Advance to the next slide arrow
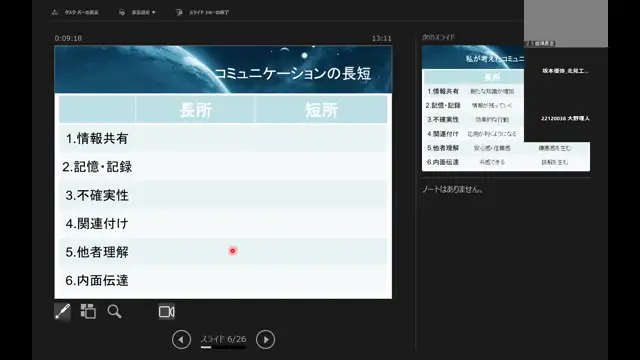The image size is (640, 360). 265,340
